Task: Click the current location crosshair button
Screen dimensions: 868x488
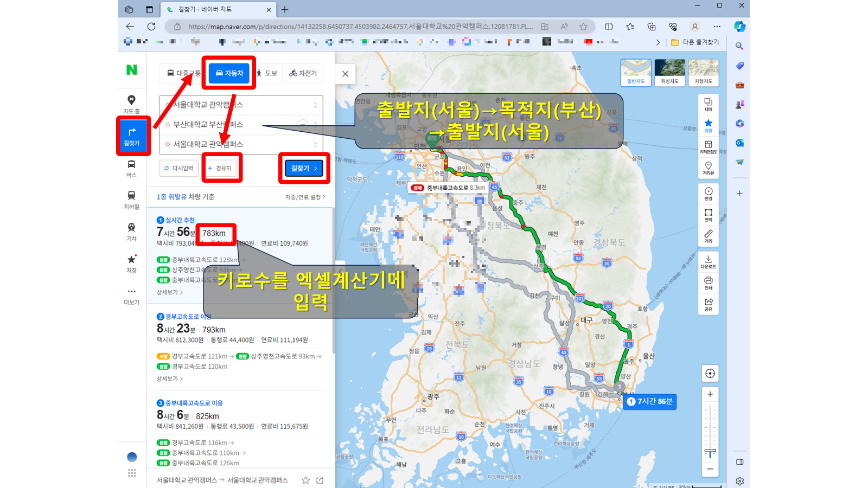Action: pyautogui.click(x=710, y=374)
